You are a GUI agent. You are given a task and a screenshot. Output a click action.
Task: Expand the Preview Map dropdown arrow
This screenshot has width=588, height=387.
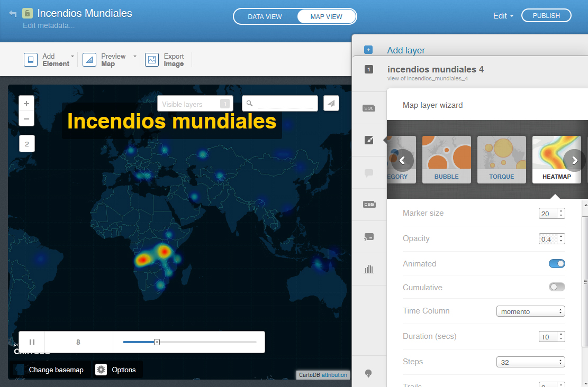click(134, 56)
